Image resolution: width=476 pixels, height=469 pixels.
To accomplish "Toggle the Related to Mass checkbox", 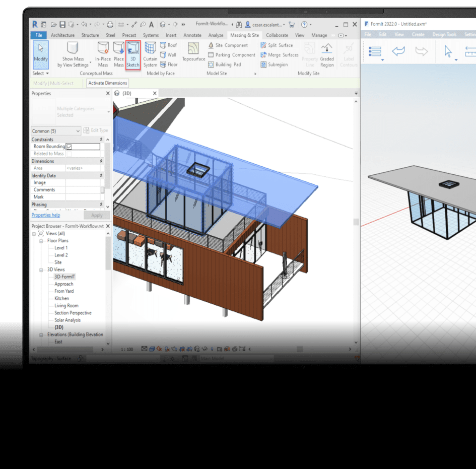I will (69, 154).
